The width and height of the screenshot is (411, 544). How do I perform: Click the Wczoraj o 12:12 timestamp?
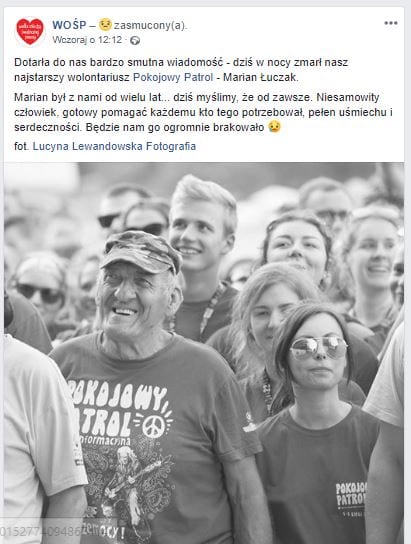(87, 40)
